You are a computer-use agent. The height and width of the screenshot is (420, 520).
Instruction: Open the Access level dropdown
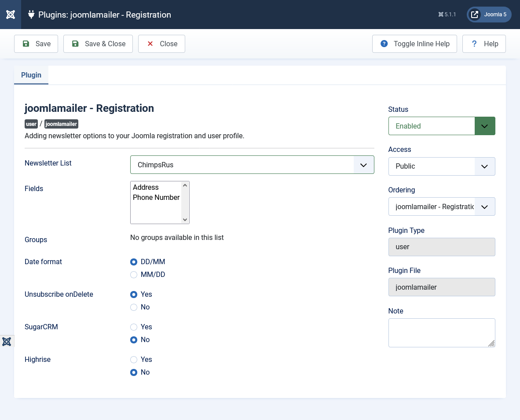(442, 166)
